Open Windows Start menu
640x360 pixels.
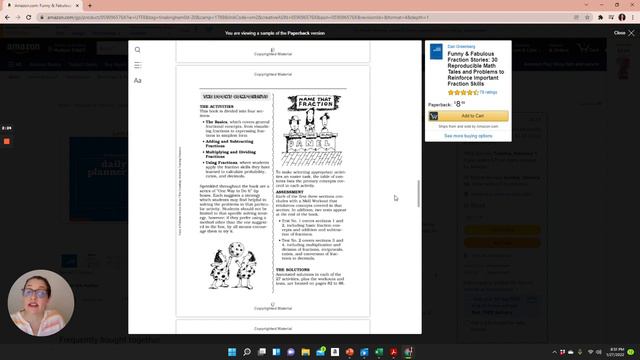point(232,352)
